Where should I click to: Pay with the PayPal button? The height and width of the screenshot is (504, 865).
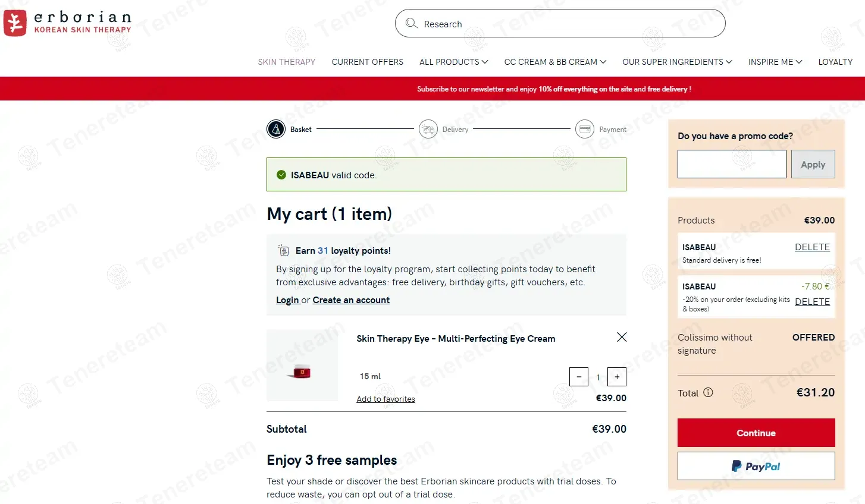tap(756, 466)
